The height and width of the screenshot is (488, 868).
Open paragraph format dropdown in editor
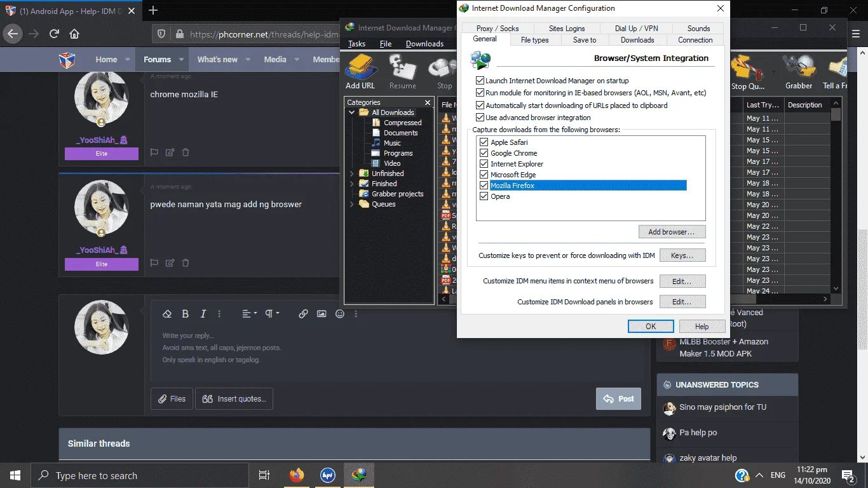click(x=272, y=314)
